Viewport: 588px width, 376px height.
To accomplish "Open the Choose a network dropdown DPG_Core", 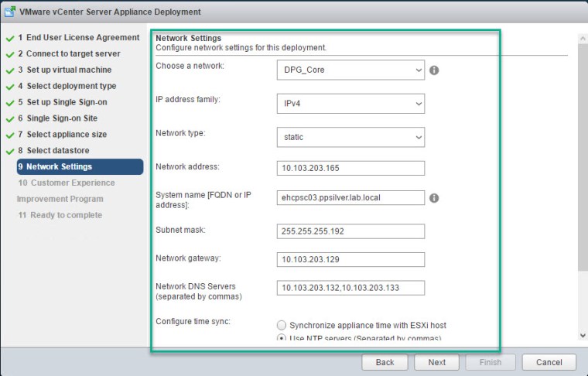I will point(350,70).
